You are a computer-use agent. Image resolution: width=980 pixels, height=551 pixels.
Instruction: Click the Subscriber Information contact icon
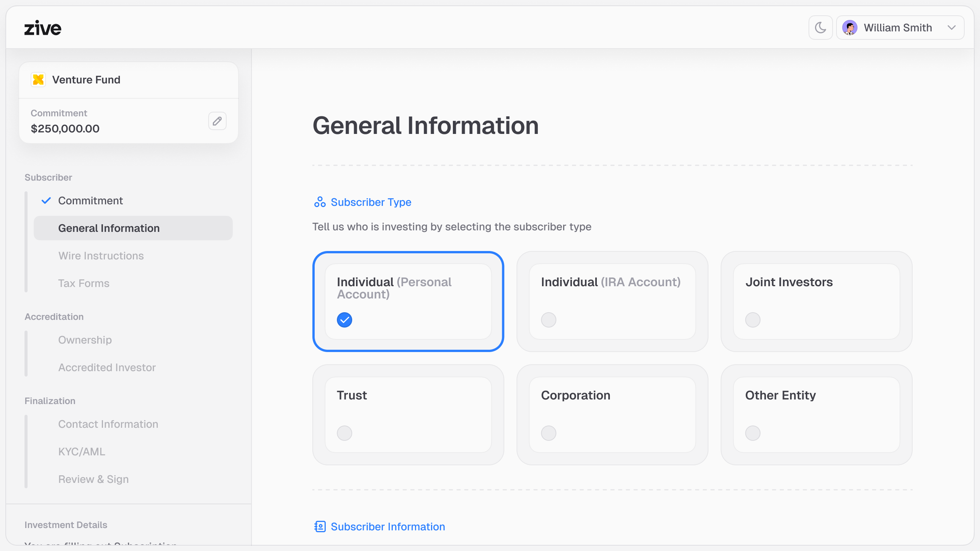320,527
